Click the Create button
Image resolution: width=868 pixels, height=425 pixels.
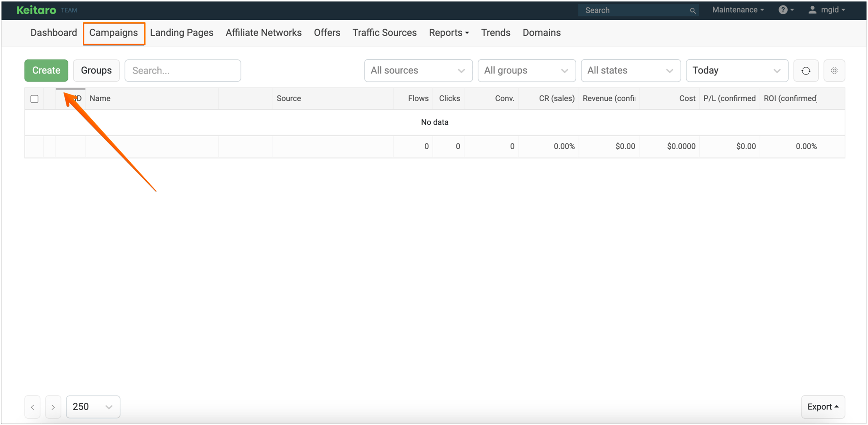[46, 70]
